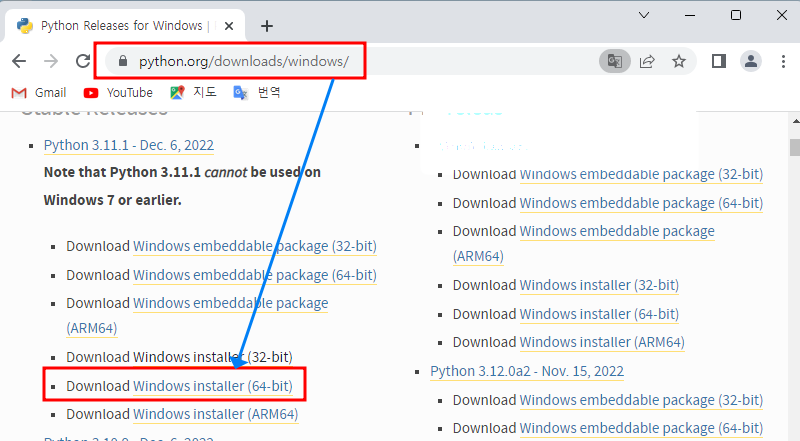This screenshot has height=441, width=800.
Task: Bookmark this page with the star
Action: 679,61
